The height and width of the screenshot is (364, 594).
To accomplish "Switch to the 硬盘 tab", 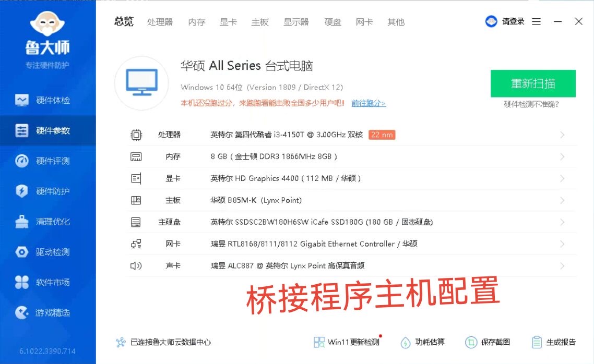I will tap(333, 22).
